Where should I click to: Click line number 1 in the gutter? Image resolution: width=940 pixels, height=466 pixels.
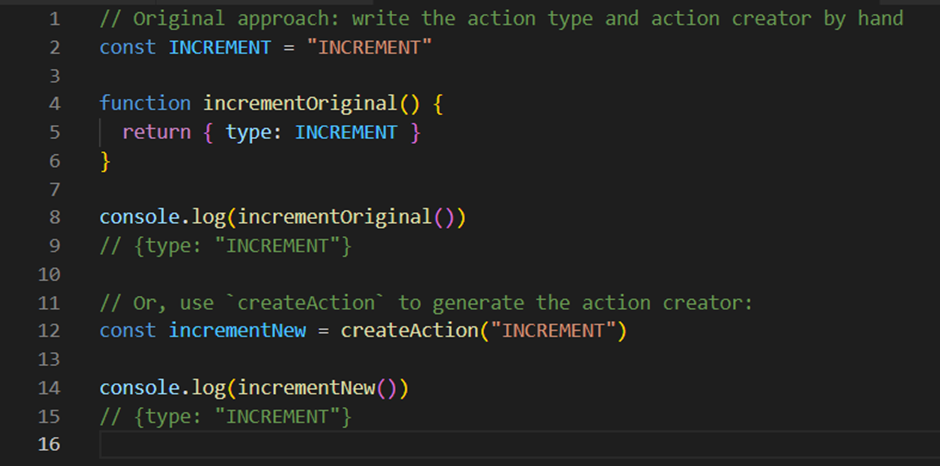pyautogui.click(x=55, y=19)
